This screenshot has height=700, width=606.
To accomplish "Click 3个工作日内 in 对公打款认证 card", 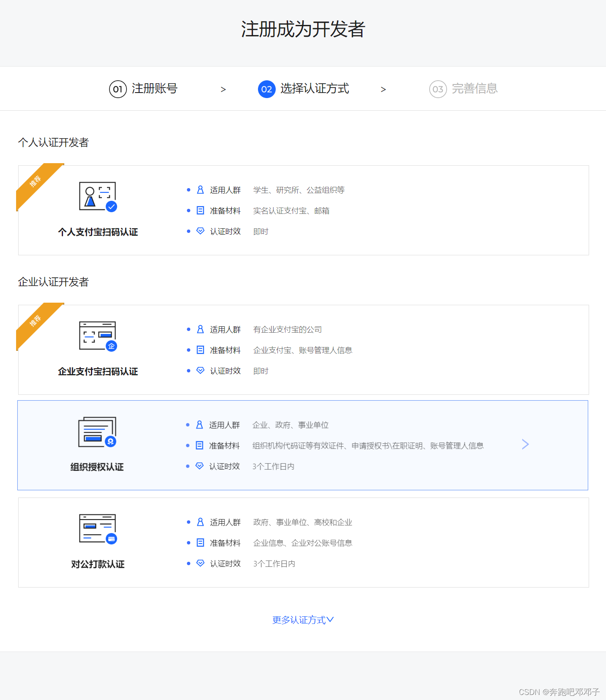I will [x=274, y=564].
